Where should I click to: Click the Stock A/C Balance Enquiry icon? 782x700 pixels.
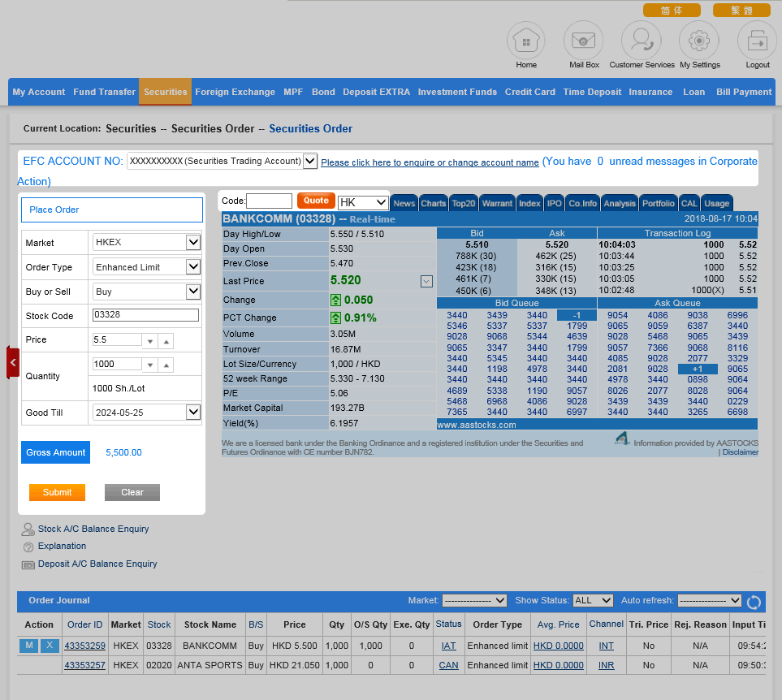[28, 529]
